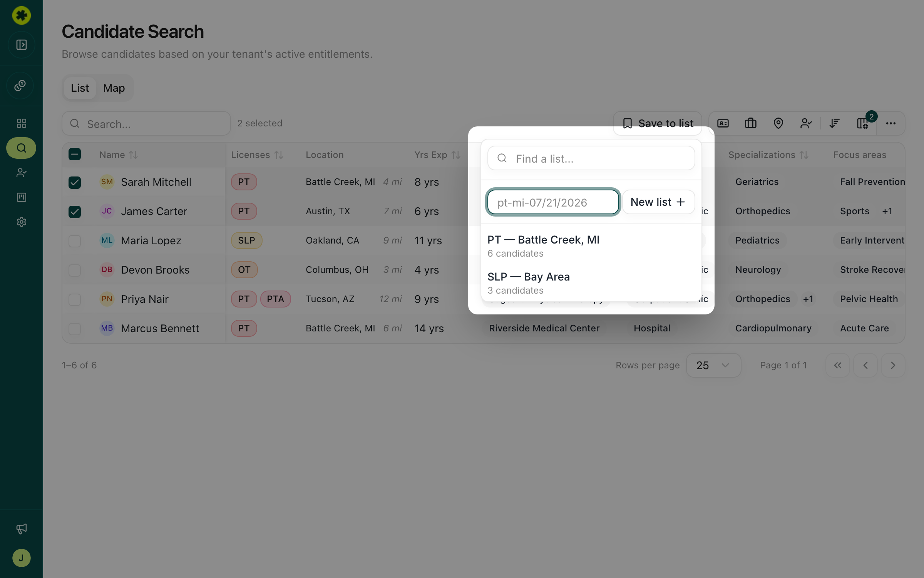The width and height of the screenshot is (924, 578).
Task: Open the link alert icon in sidebar
Action: tap(20, 86)
